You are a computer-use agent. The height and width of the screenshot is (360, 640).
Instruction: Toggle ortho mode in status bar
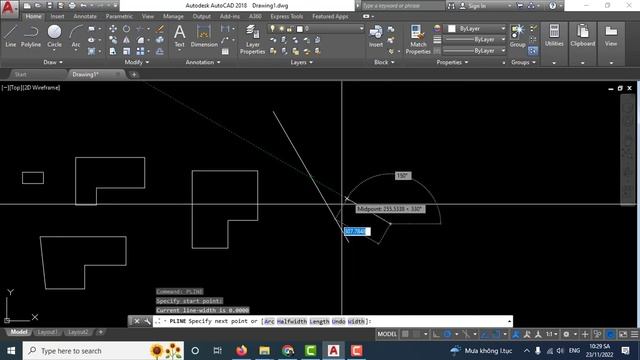click(436, 334)
